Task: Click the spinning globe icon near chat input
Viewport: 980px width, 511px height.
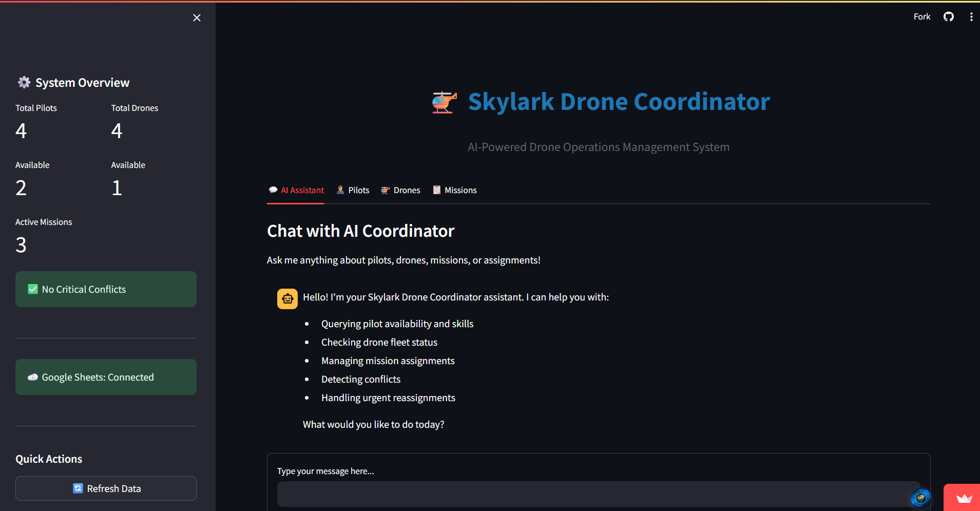Action: [920, 497]
